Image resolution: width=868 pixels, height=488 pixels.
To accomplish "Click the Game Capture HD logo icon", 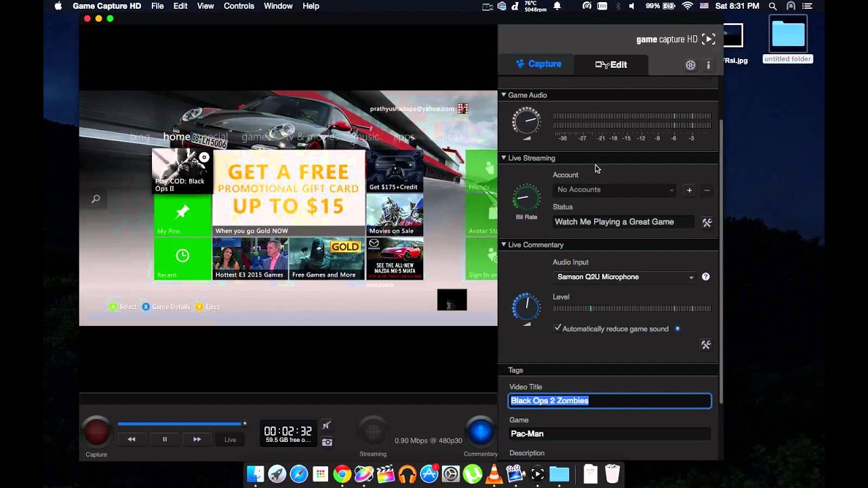I will pyautogui.click(x=708, y=39).
